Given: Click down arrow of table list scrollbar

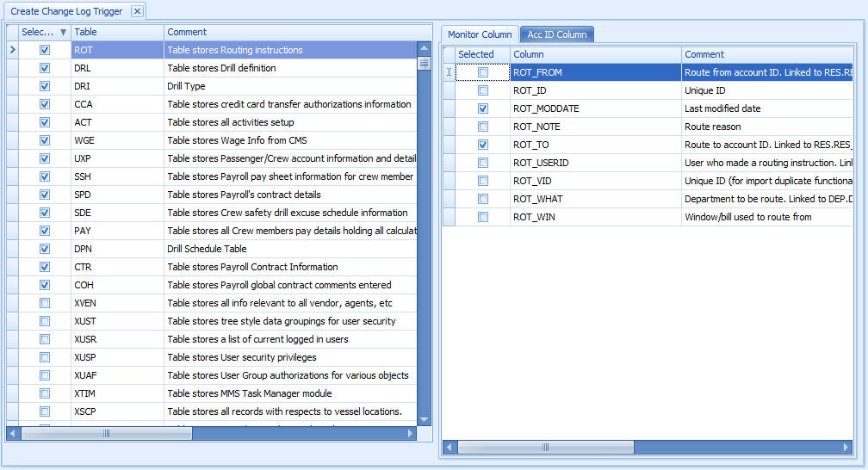Looking at the screenshot, I should 424,419.
